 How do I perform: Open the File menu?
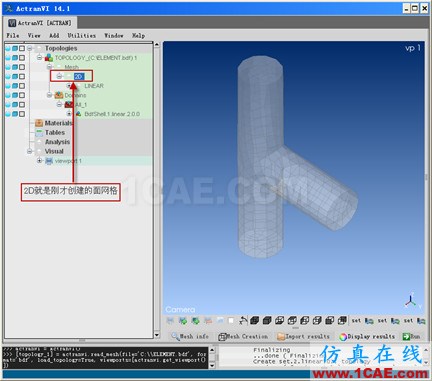pyautogui.click(x=13, y=35)
